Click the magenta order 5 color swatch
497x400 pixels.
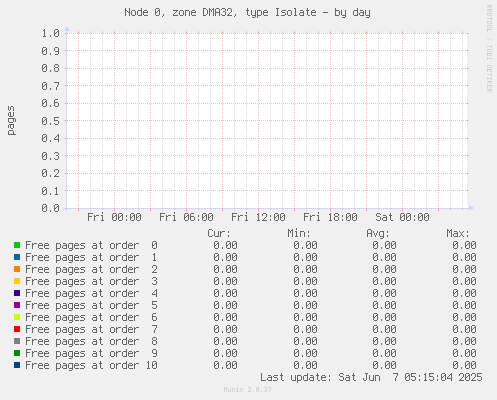point(17,305)
